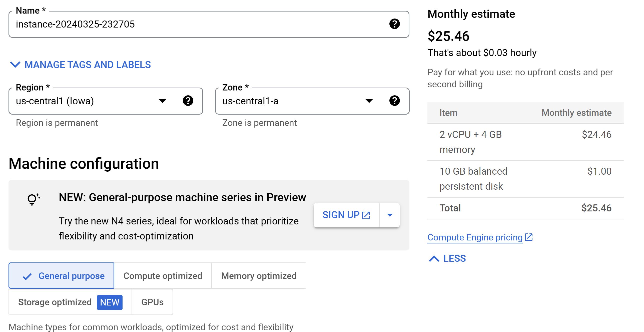Click the NEW badge on Storage optimized
The width and height of the screenshot is (644, 332).
(x=110, y=302)
